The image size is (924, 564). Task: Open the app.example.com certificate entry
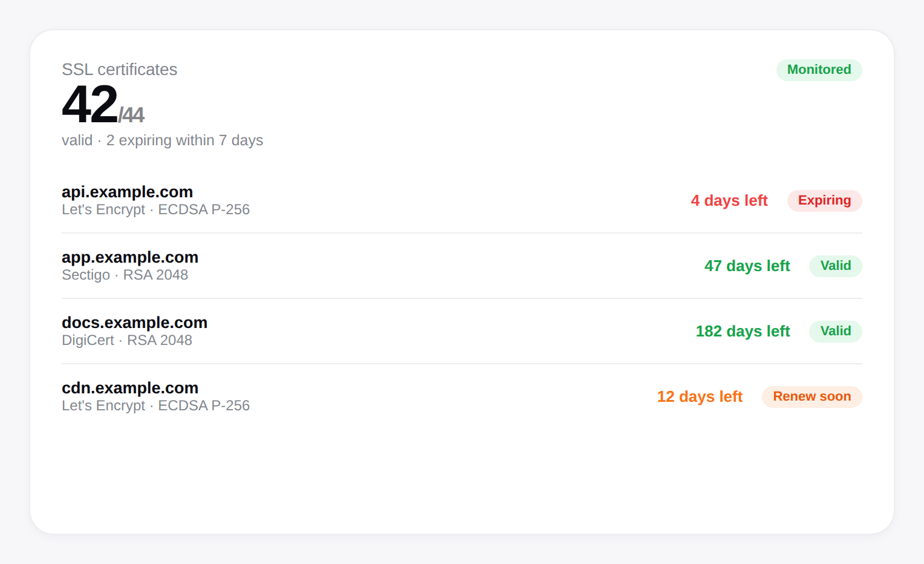point(129,257)
